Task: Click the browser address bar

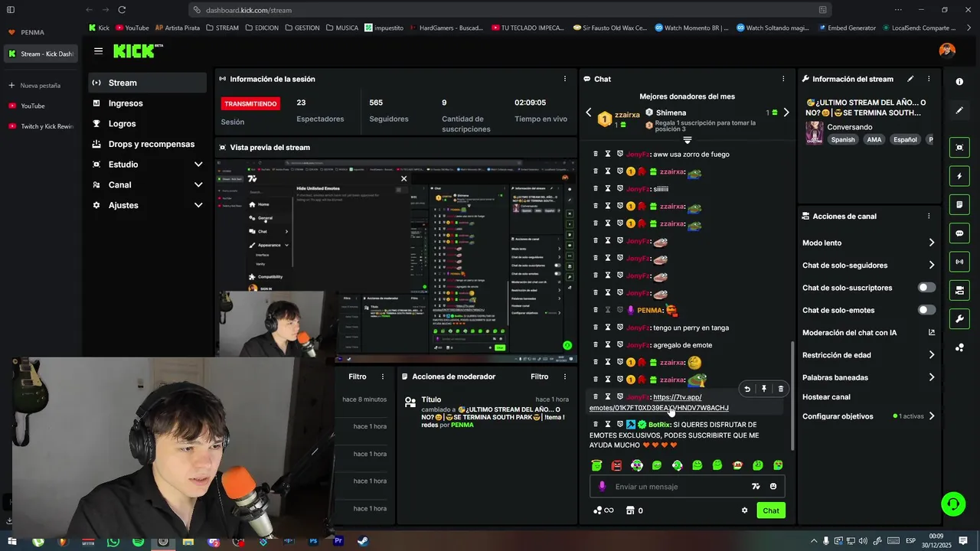Action: pos(509,10)
